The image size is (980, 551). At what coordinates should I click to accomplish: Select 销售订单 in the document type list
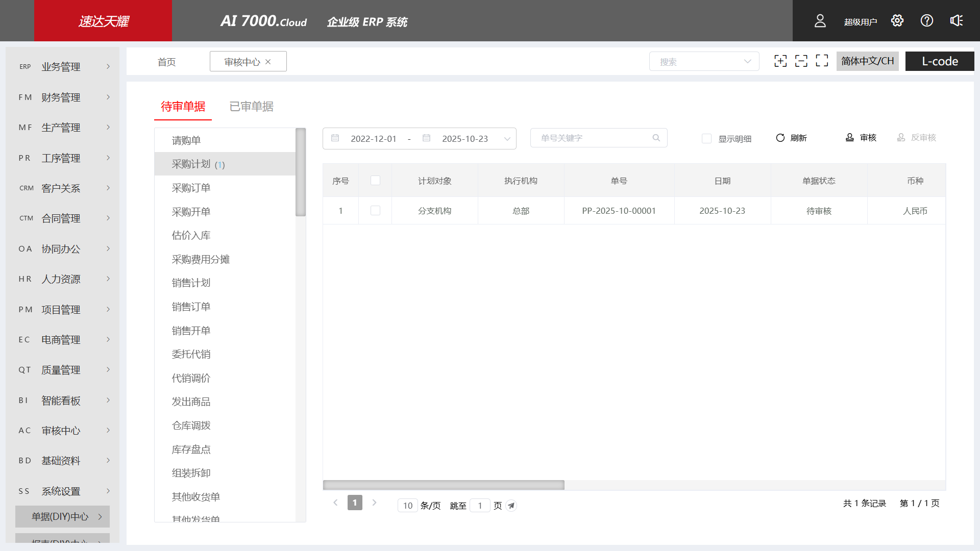pyautogui.click(x=191, y=306)
